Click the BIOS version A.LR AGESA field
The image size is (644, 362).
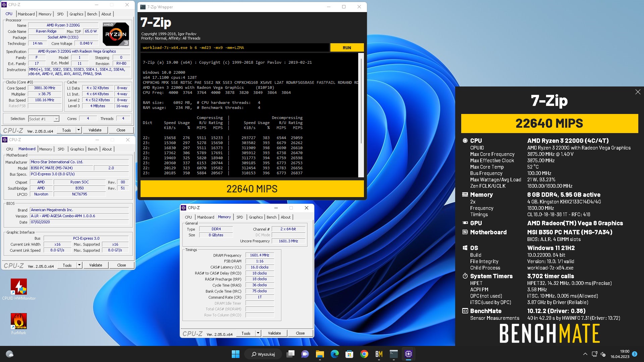click(79, 216)
